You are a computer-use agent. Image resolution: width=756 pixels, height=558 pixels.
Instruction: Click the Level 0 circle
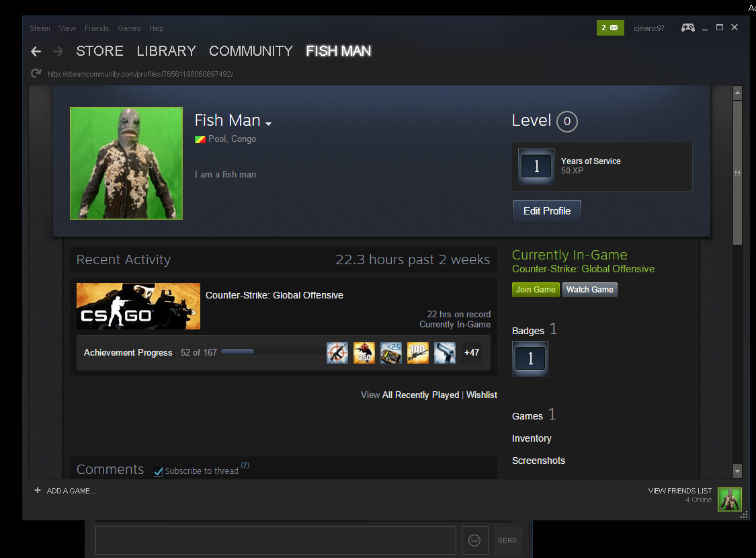click(567, 121)
